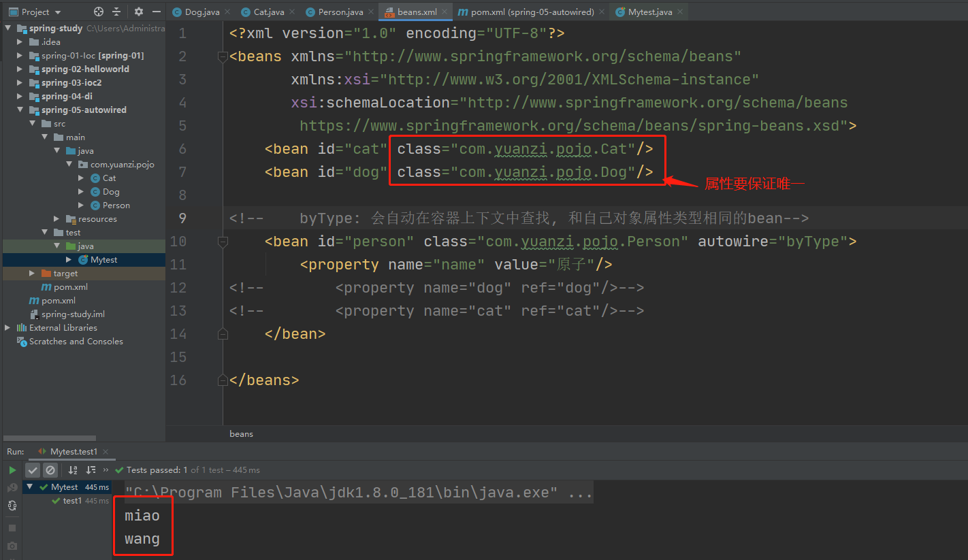Click the beans breadcrumb
Viewport: 968px width, 560px height.
[241, 434]
